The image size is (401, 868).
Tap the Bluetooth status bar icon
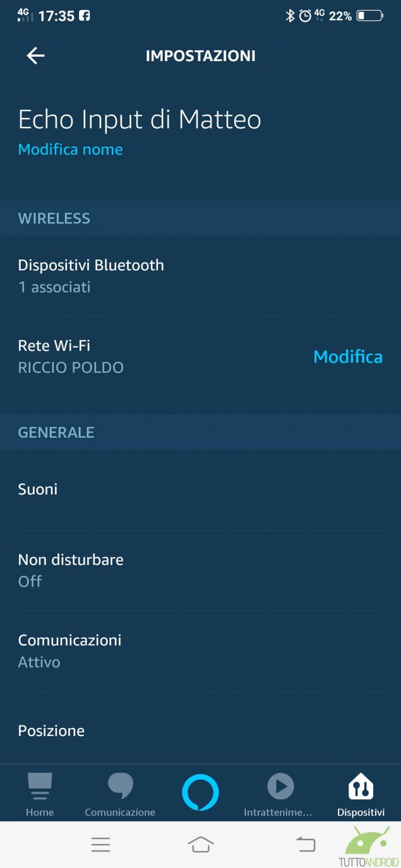[x=290, y=16]
